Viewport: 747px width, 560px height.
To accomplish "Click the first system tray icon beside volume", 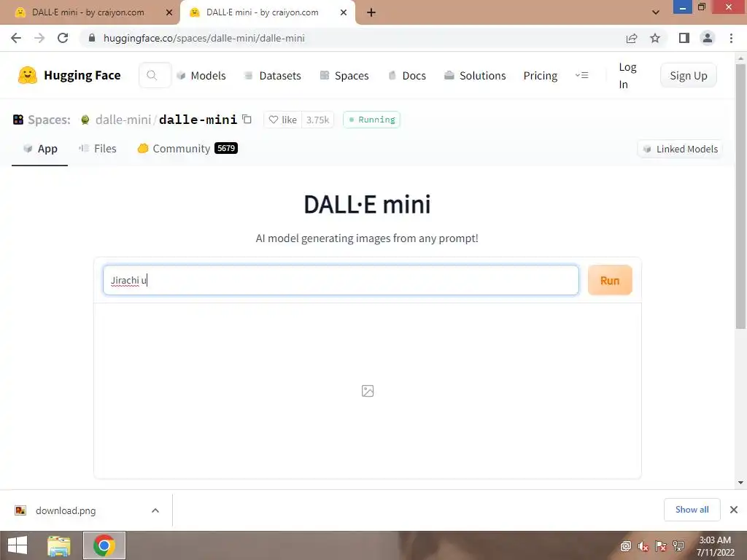I will click(625, 546).
